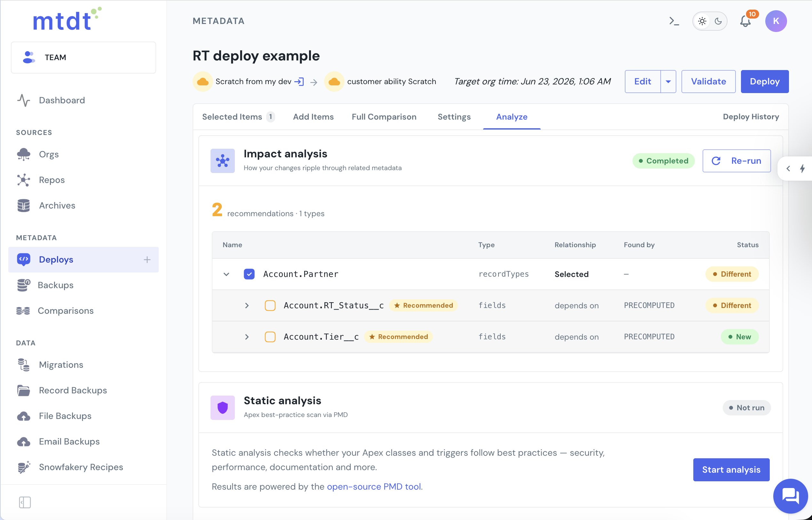Collapse the Account.Partner row
Viewport: 812px width, 520px height.
[x=226, y=274]
